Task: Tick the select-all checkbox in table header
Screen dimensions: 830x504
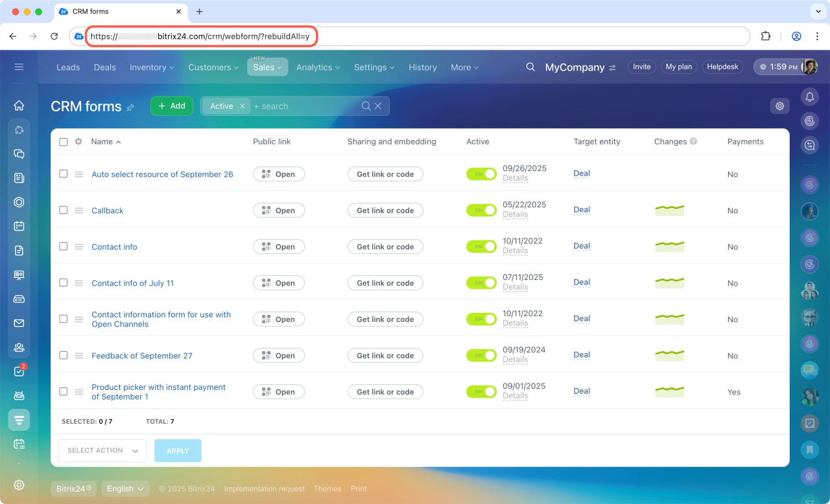Action: coord(64,142)
